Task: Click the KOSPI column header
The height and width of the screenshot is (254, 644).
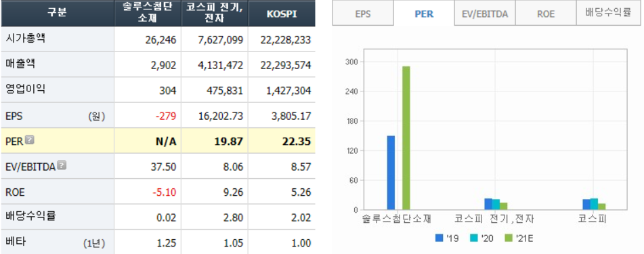Action: (x=282, y=13)
